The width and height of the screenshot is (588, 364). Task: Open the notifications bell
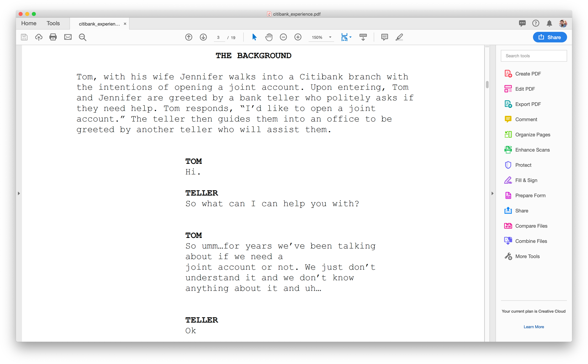click(x=549, y=23)
